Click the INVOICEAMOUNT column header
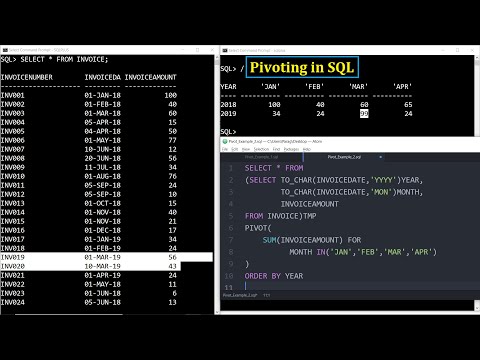The image size is (480, 360). (x=150, y=77)
